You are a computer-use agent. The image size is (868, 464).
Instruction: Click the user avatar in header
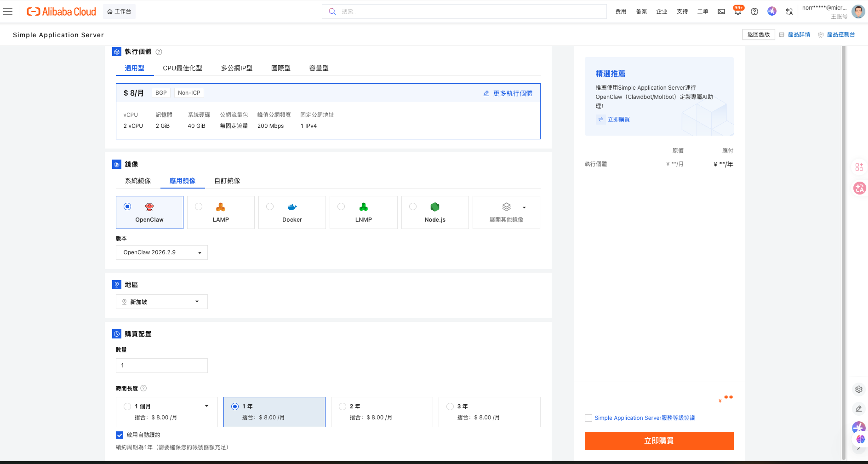click(x=858, y=11)
